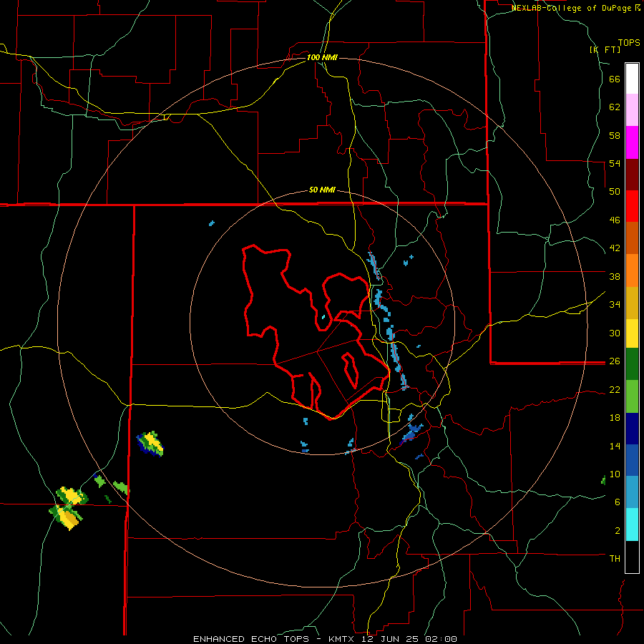Click the '100 NMI' range ring label

coord(322,57)
